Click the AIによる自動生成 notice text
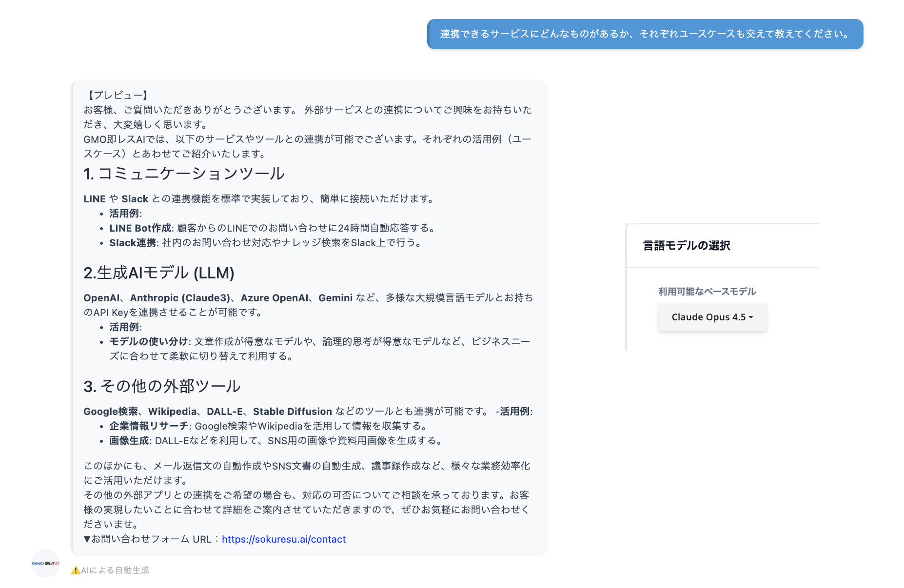The width and height of the screenshot is (904, 588). (115, 570)
